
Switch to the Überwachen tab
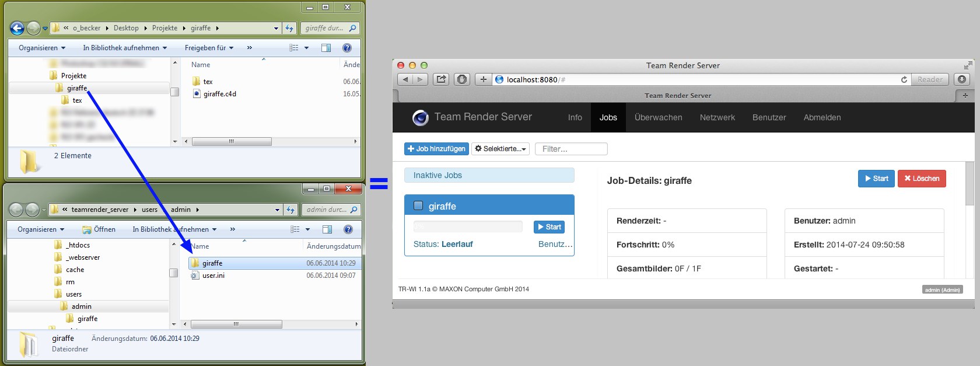coord(658,117)
